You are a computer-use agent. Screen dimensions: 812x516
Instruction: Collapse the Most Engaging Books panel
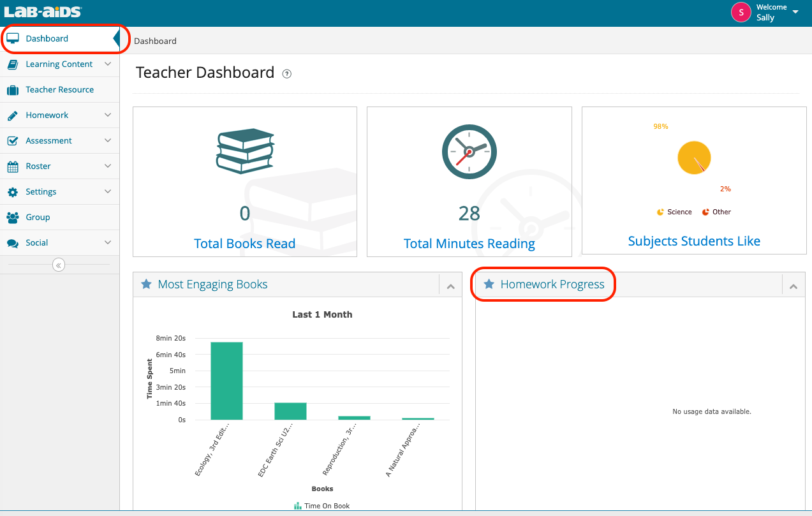point(450,286)
